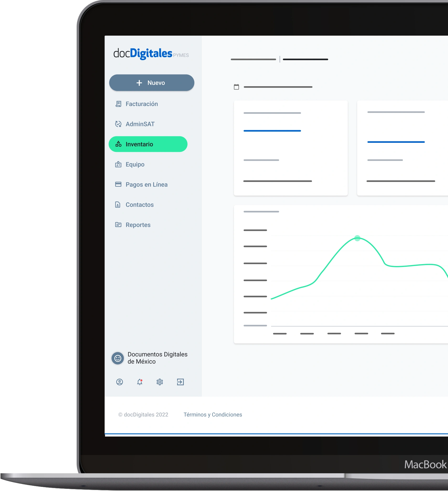This screenshot has width=448, height=501.
Task: Click the Pagos en Línea card icon
Action: (x=118, y=184)
